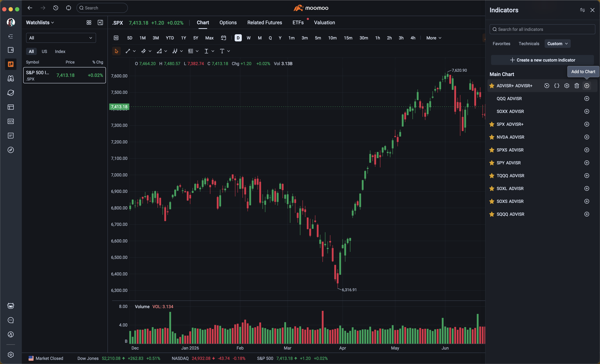Viewport: 600px width, 364px height.
Task: Filter watchlist by Index
Action: pos(60,51)
